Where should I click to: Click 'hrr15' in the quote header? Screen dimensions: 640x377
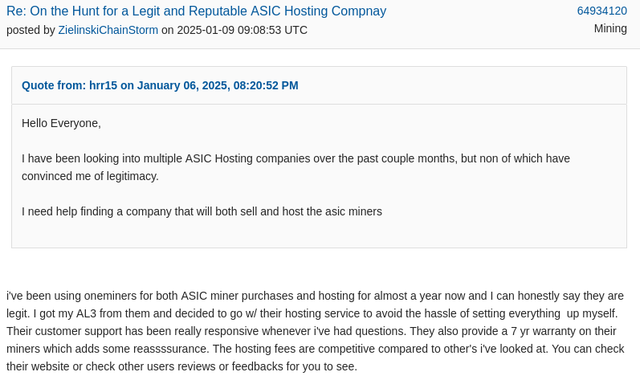point(103,85)
